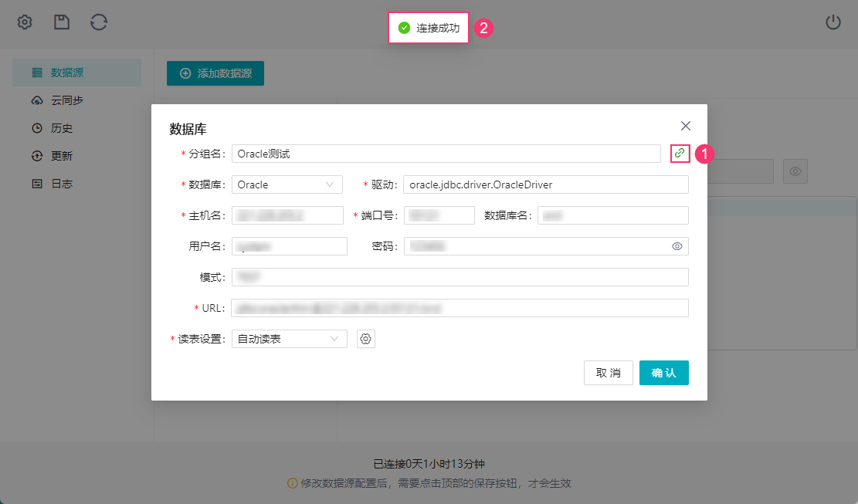858x504 pixels.
Task: Click the save disk icon at top
Action: click(x=62, y=22)
